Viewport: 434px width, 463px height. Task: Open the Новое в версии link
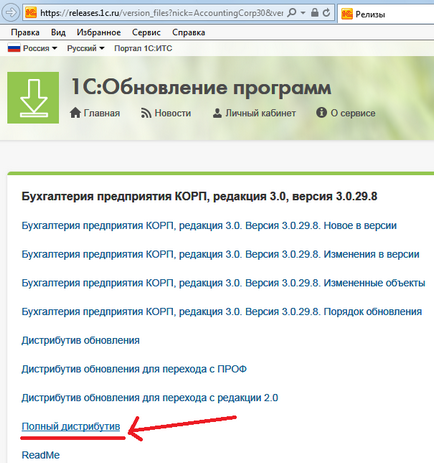(209, 226)
